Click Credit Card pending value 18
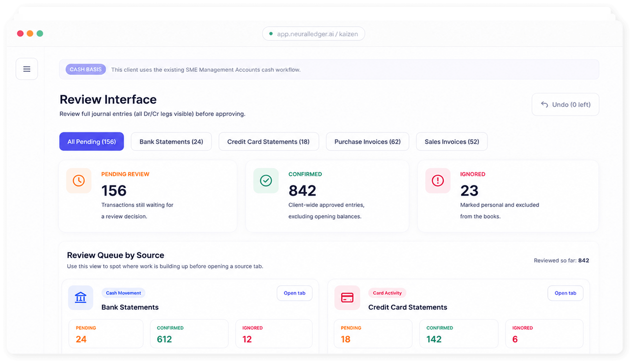The height and width of the screenshot is (364, 633). click(x=345, y=339)
